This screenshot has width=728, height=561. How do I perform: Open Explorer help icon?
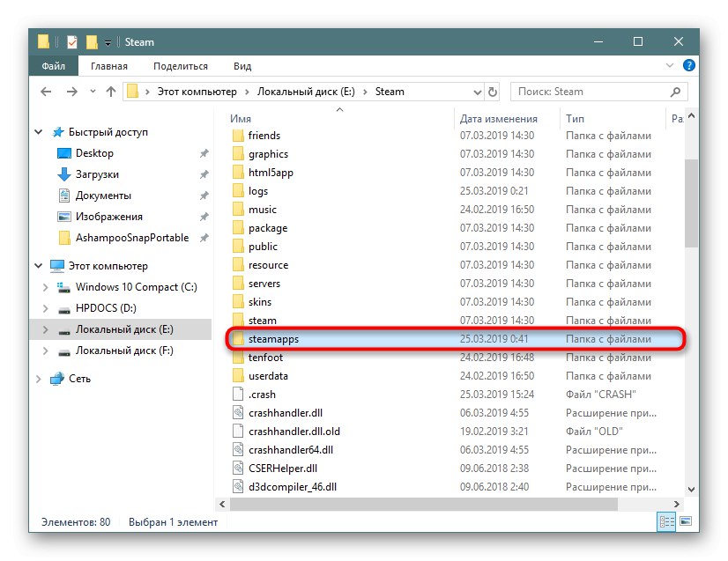tap(689, 65)
